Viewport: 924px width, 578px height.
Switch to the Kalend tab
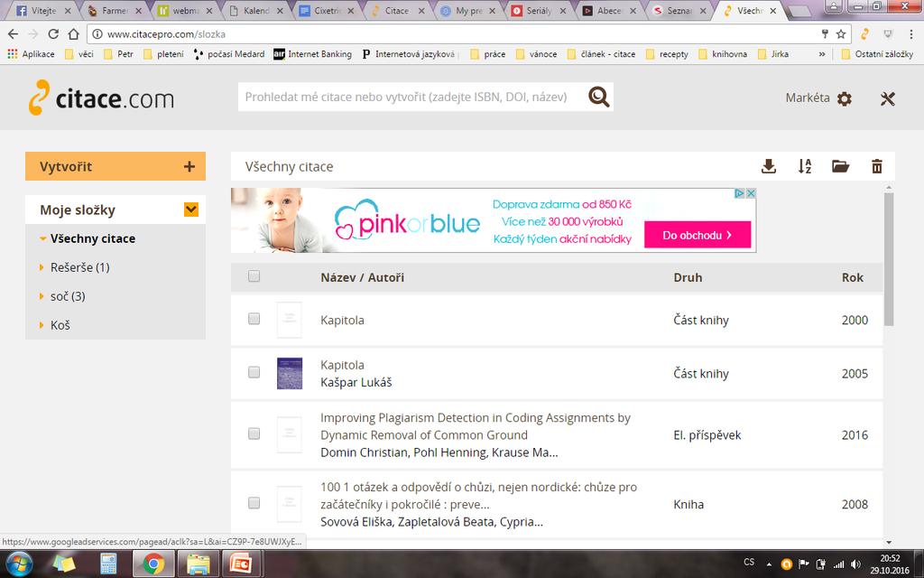255,10
